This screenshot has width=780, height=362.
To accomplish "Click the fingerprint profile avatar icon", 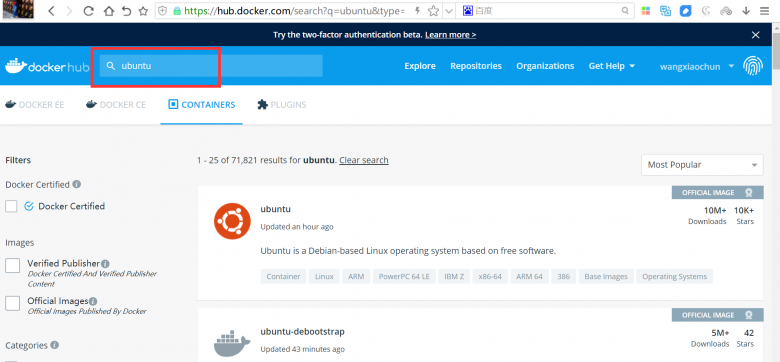I will pyautogui.click(x=753, y=66).
